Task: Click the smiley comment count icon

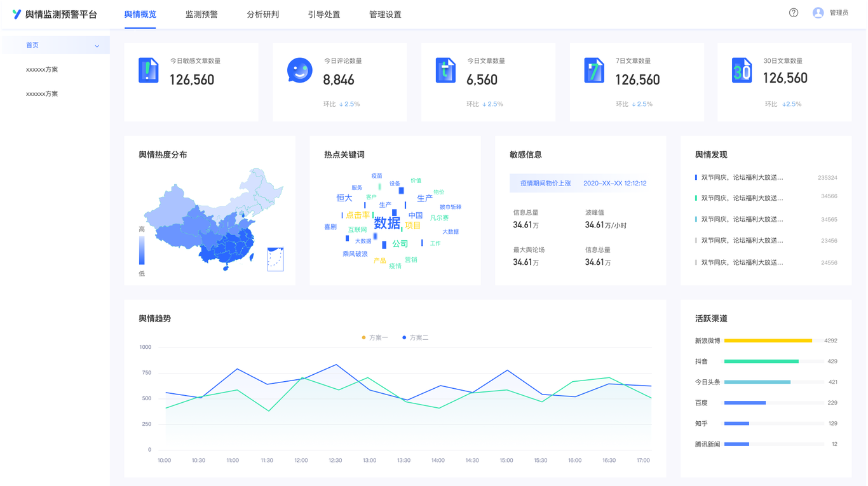Action: (x=299, y=71)
